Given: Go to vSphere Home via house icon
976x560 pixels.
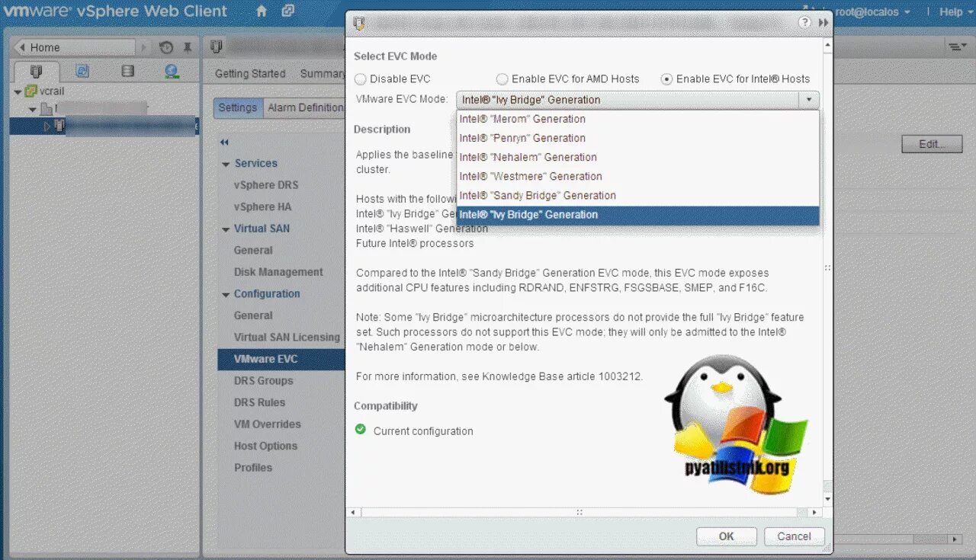Looking at the screenshot, I should click(x=262, y=11).
